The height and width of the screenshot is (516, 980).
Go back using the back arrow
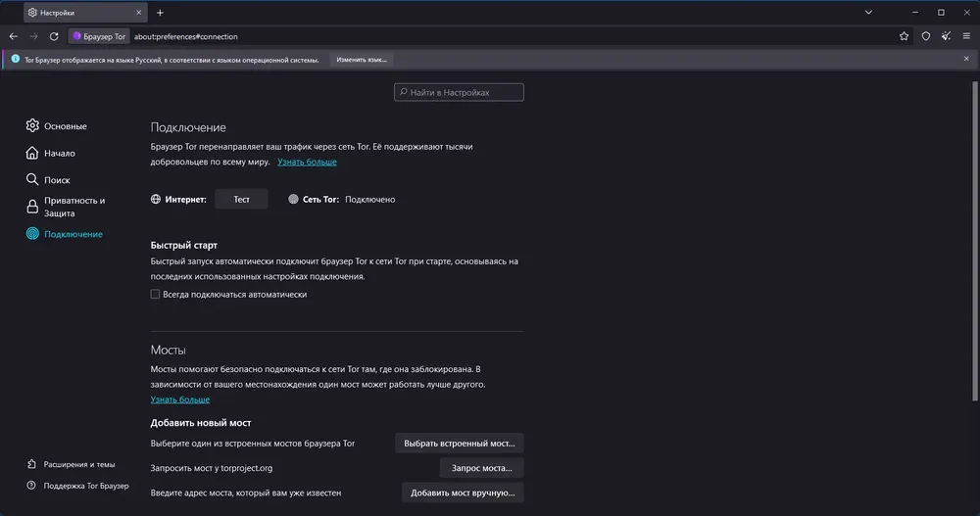[x=13, y=36]
